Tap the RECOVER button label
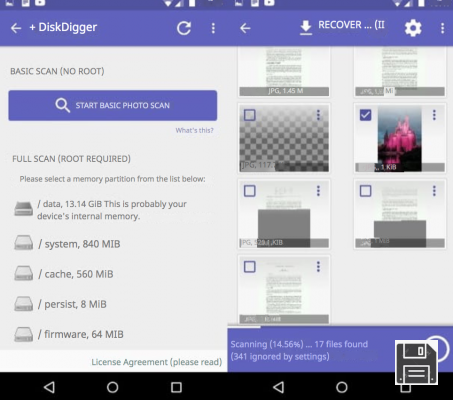This screenshot has height=400, width=453. tap(351, 25)
